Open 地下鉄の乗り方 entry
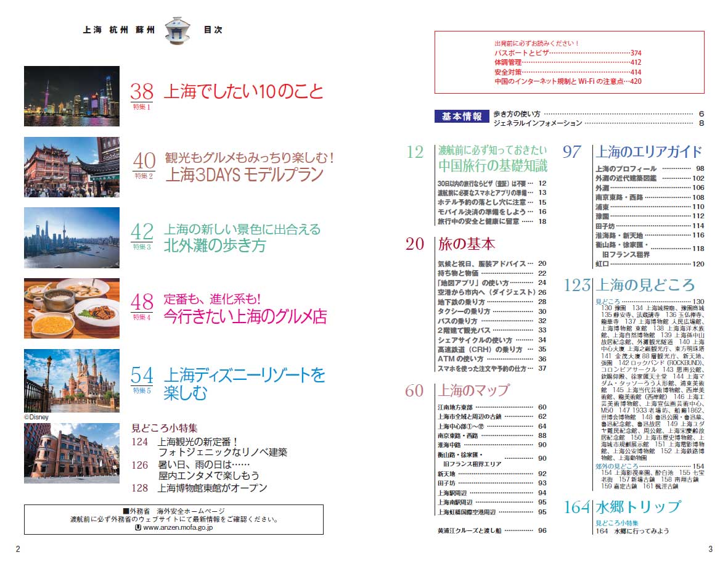 point(461,302)
